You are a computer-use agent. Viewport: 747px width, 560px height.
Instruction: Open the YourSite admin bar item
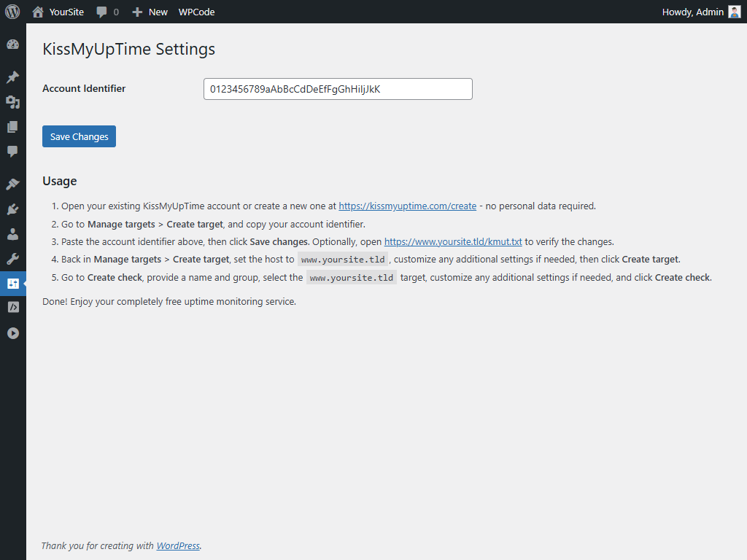[x=66, y=12]
